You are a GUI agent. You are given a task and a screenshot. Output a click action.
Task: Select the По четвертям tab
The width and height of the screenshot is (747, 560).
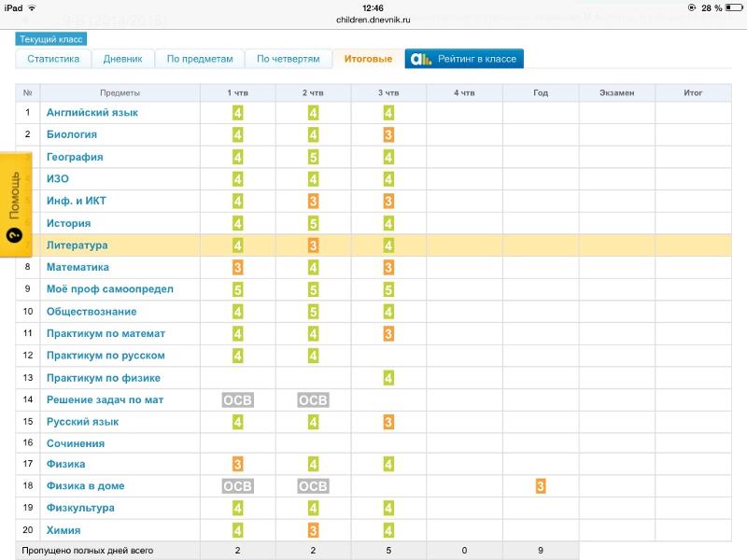(x=289, y=59)
